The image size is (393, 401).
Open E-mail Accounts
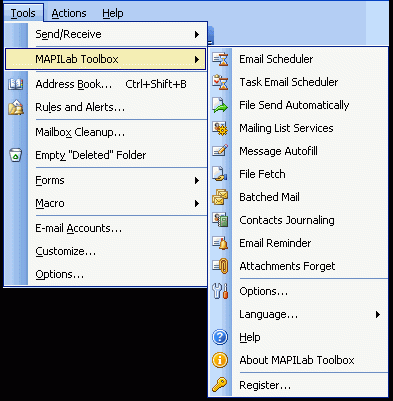pyautogui.click(x=106, y=228)
